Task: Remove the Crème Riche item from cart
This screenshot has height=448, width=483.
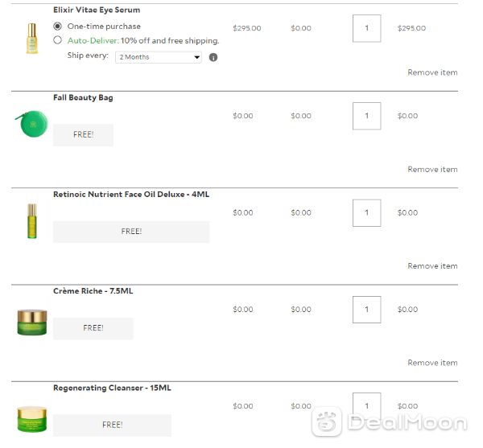Action: coord(432,363)
